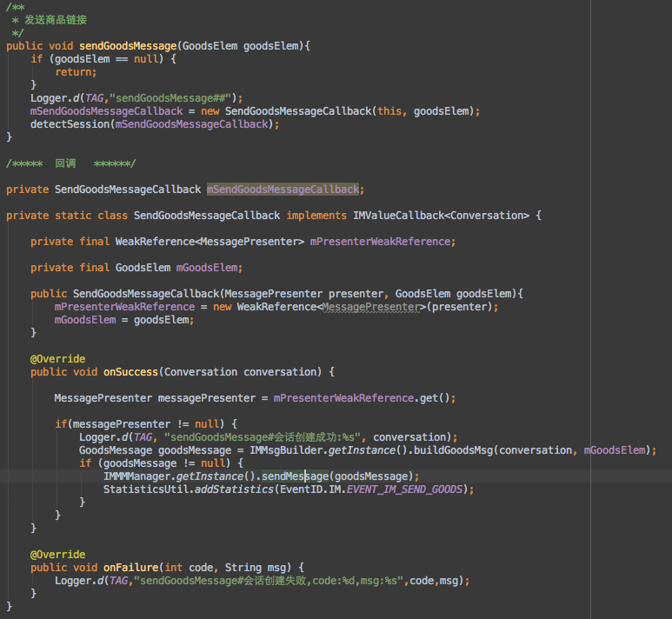
Task: Click the onSuccess method name
Action: pyautogui.click(x=130, y=371)
